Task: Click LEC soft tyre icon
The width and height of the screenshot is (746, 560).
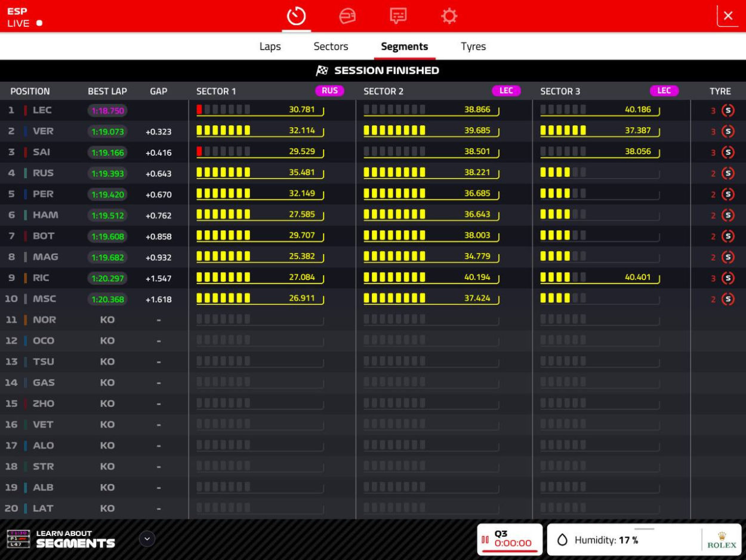Action: point(727,110)
